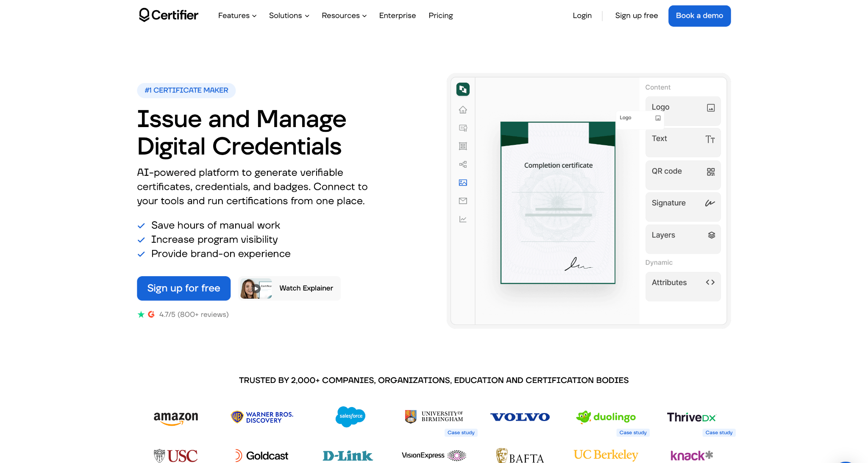Click the VisionExpress logo
Screen dimensions: 868x463
(x=434, y=455)
